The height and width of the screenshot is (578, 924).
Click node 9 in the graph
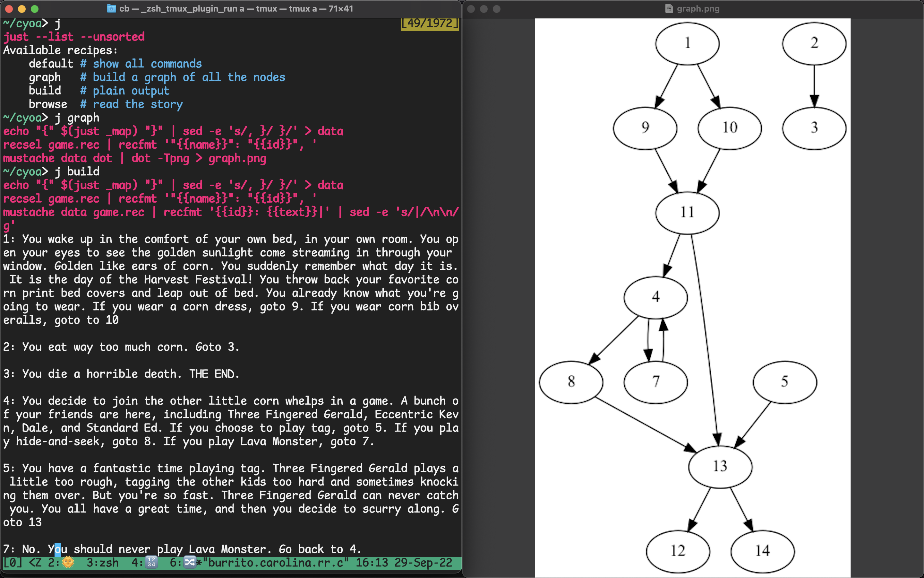point(645,128)
